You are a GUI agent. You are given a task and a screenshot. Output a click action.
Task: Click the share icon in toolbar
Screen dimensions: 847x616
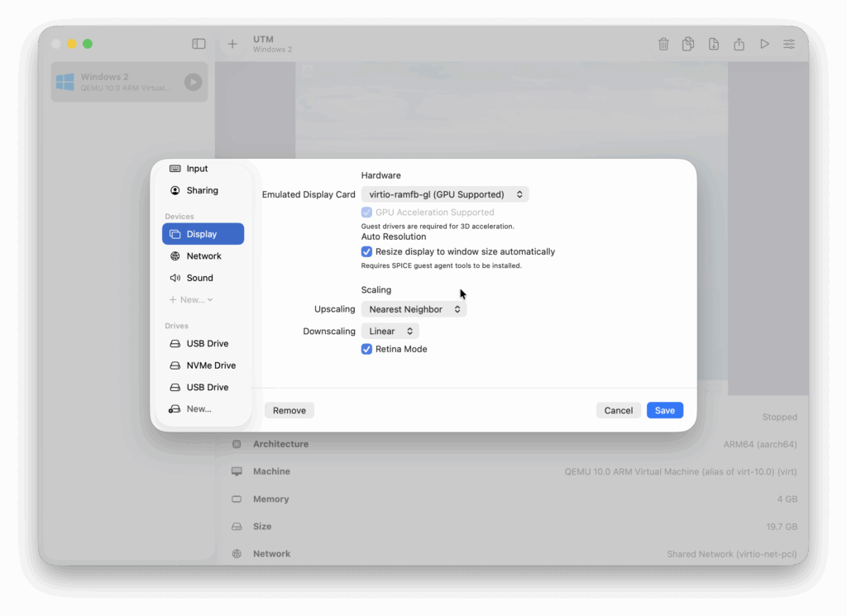click(x=739, y=45)
